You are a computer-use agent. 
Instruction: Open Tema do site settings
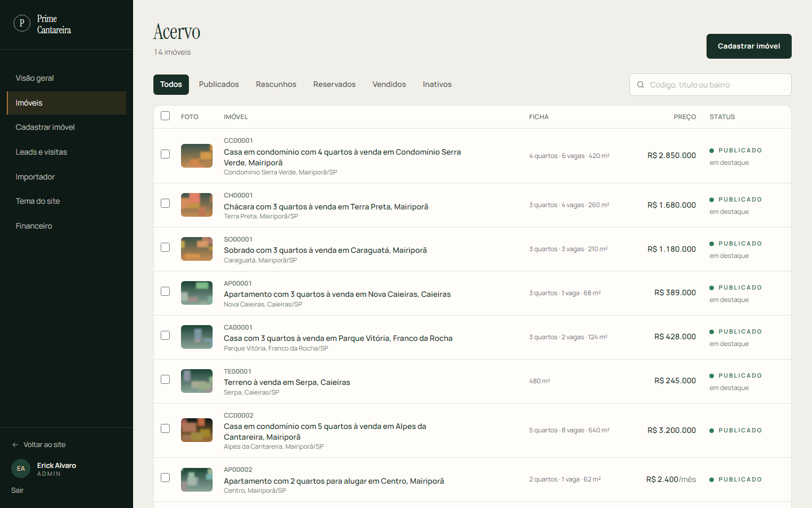pyautogui.click(x=67, y=201)
